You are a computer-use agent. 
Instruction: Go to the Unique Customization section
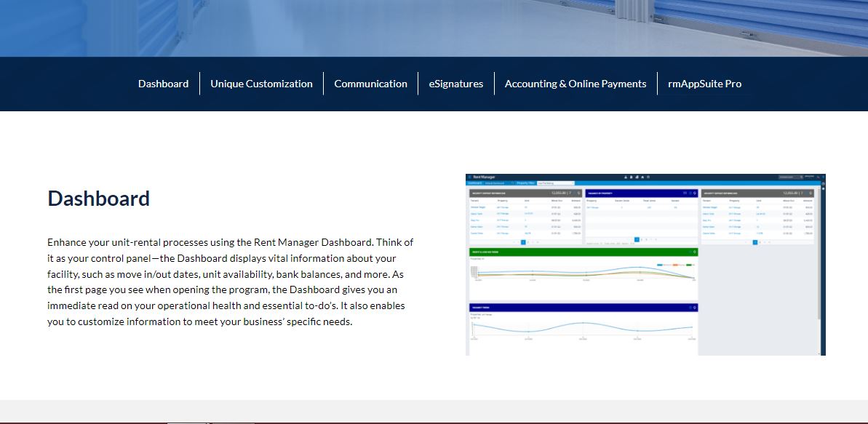coord(261,84)
